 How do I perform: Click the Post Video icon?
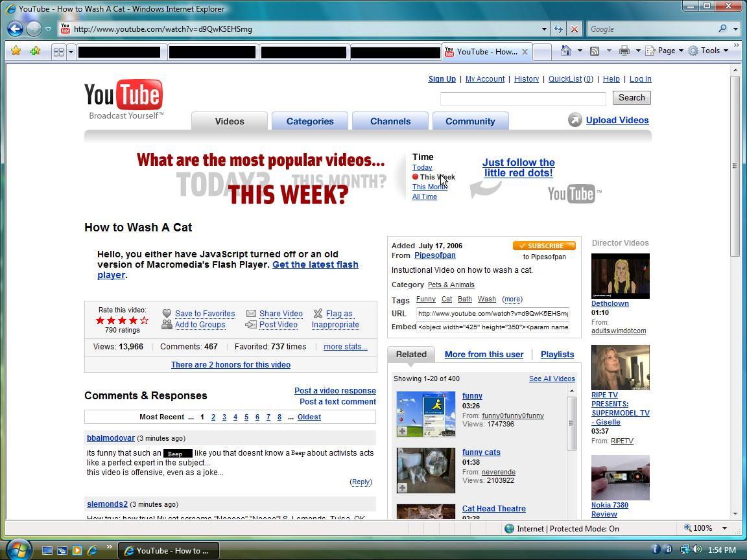[x=250, y=325]
